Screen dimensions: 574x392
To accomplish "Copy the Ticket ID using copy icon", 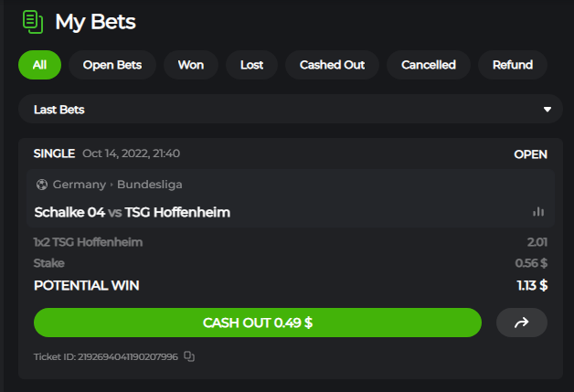I will (189, 356).
